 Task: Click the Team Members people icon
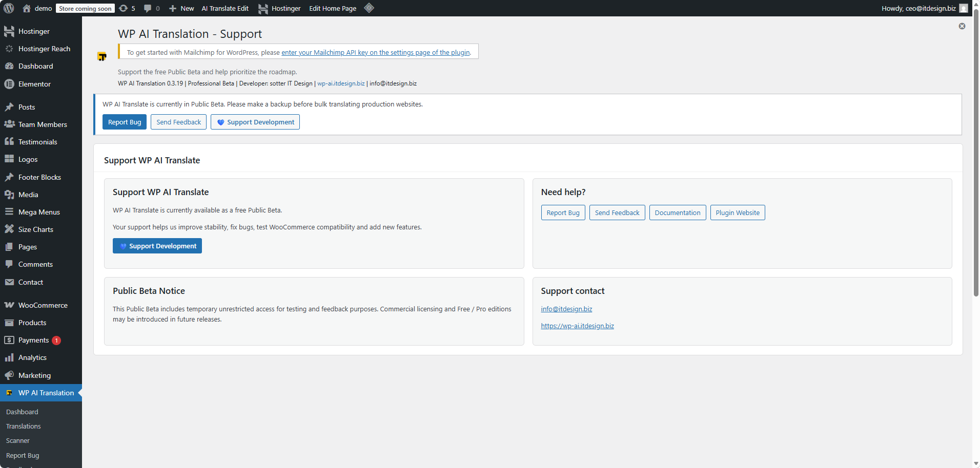click(9, 124)
